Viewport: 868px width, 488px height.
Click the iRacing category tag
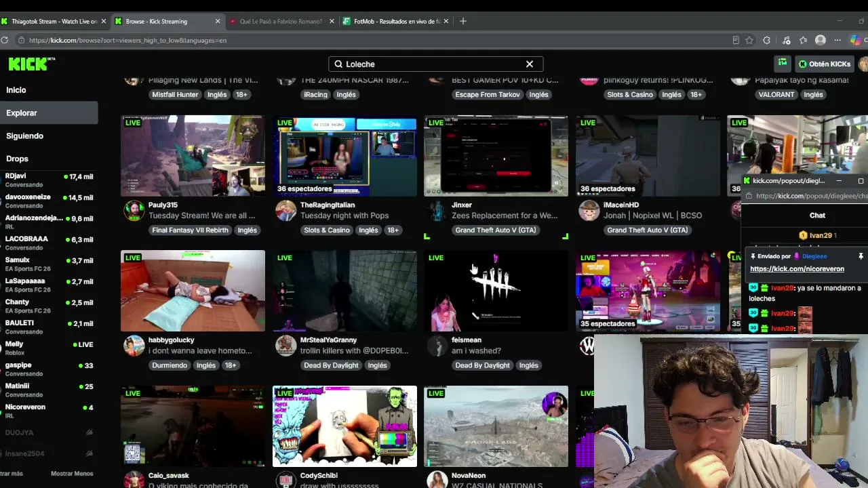tap(315, 94)
